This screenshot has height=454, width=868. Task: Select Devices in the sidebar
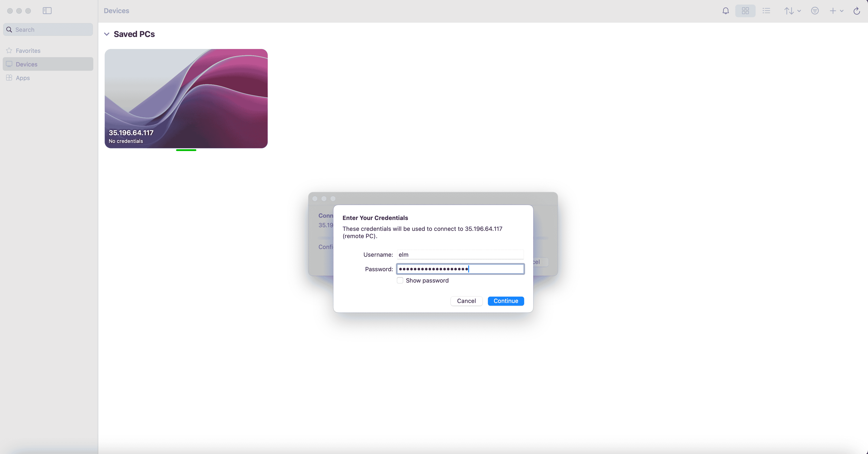[26, 64]
